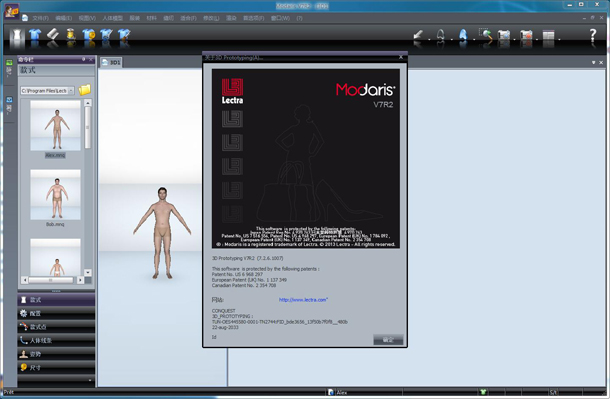This screenshot has width=610, height=399.
Task: Click the blue icon on left sidebar strip
Action: (x=9, y=100)
